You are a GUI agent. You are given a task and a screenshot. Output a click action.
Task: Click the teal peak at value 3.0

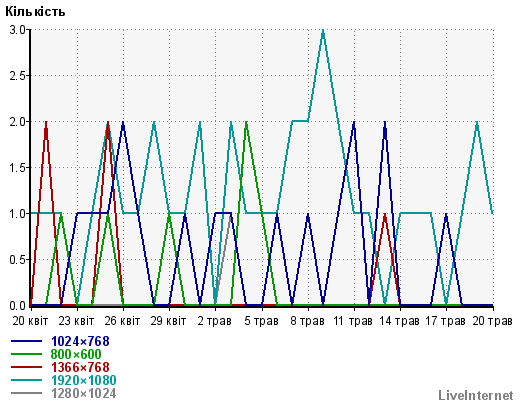[323, 31]
